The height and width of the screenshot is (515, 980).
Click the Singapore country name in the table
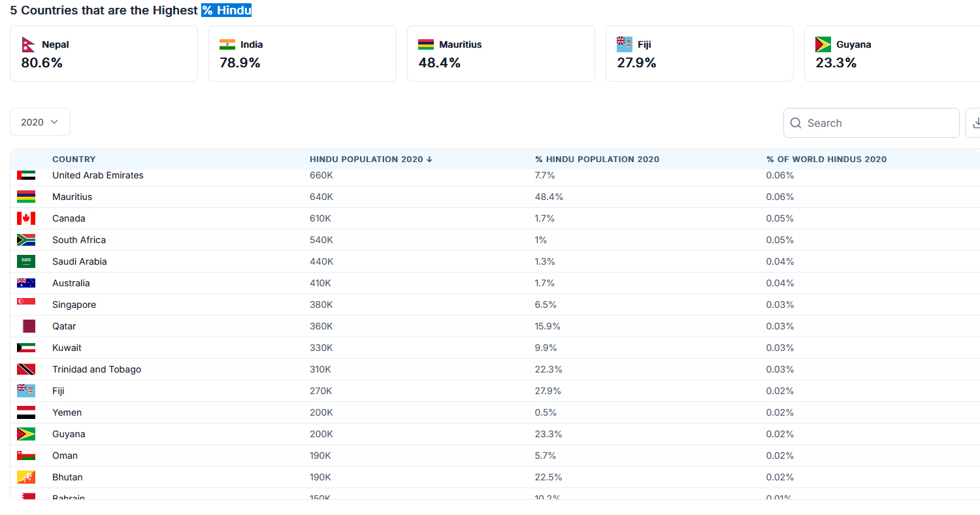[x=74, y=305]
